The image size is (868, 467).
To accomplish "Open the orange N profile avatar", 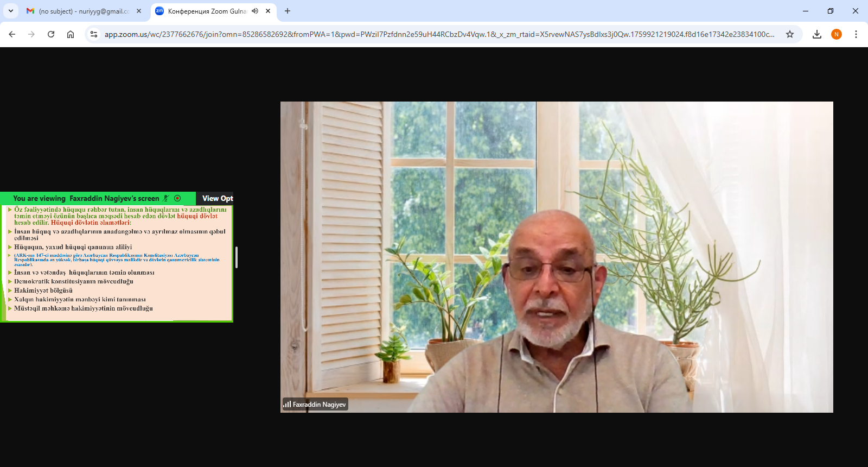I will tap(837, 34).
